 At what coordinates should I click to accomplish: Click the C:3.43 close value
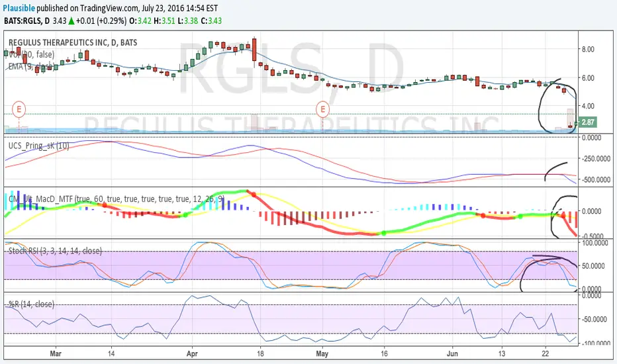(211, 21)
